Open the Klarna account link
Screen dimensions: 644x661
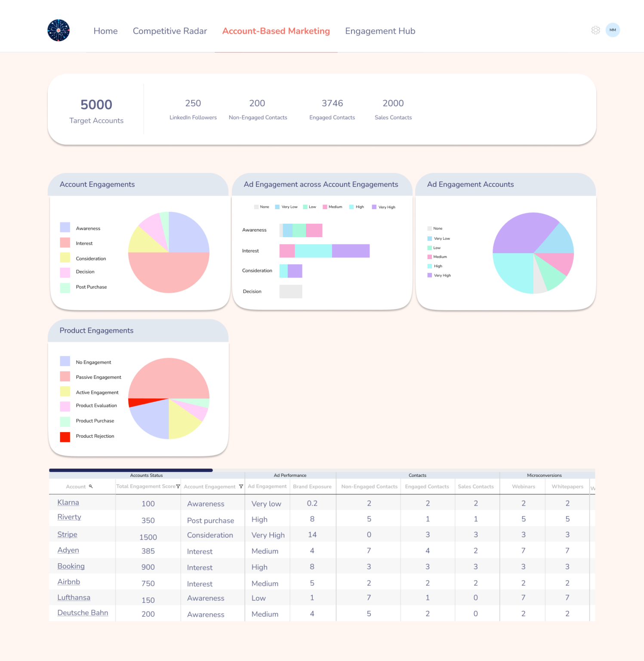tap(68, 502)
